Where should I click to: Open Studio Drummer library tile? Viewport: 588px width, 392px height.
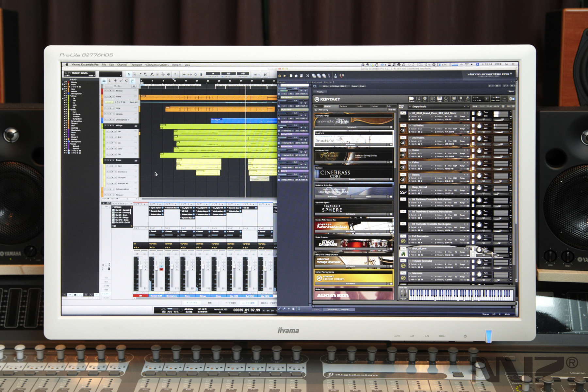tap(353, 243)
